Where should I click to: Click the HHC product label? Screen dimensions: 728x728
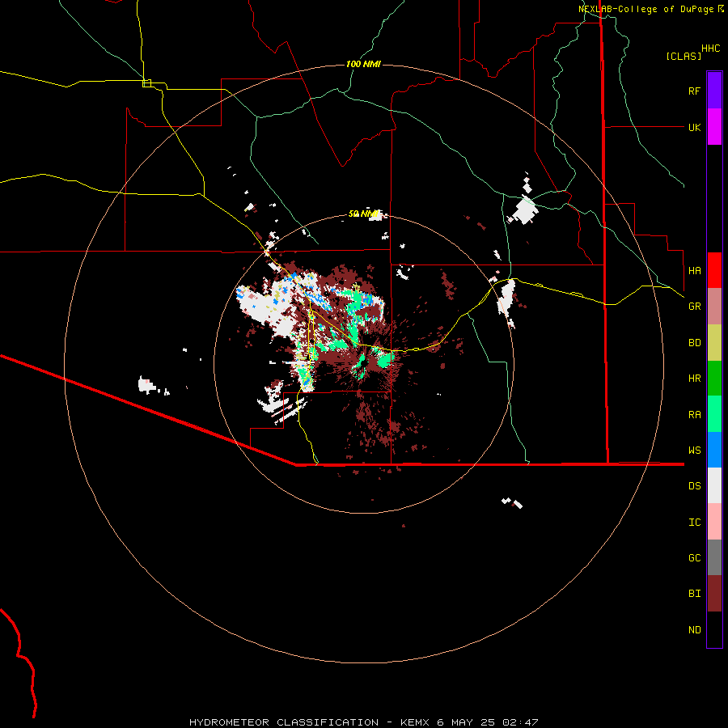tap(711, 49)
